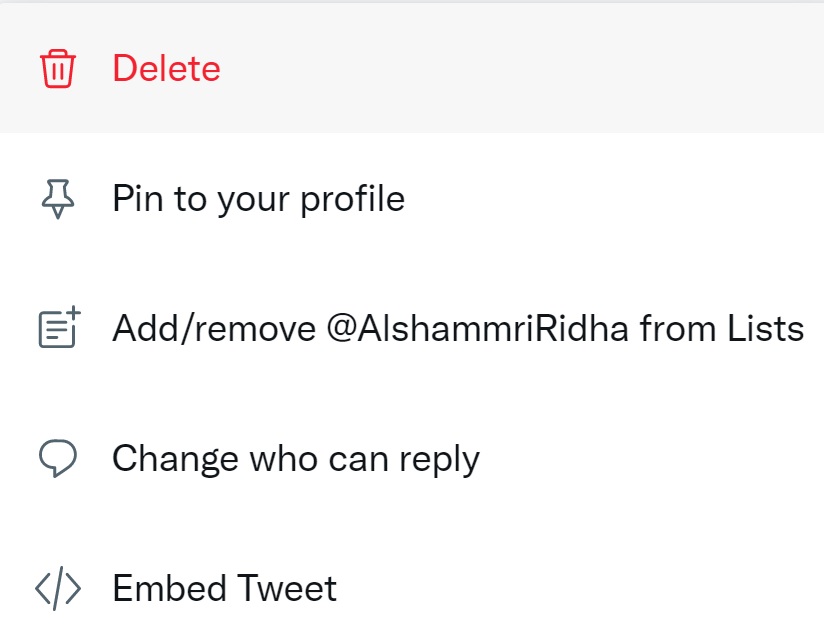Click the list-with-plus icon
This screenshot has width=824, height=636.
click(x=58, y=329)
